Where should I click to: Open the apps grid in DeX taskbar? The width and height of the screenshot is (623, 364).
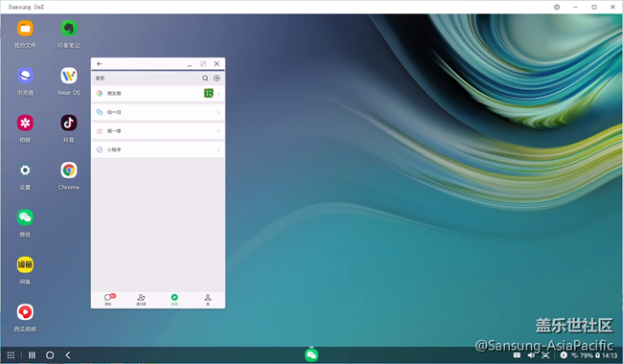point(11,354)
